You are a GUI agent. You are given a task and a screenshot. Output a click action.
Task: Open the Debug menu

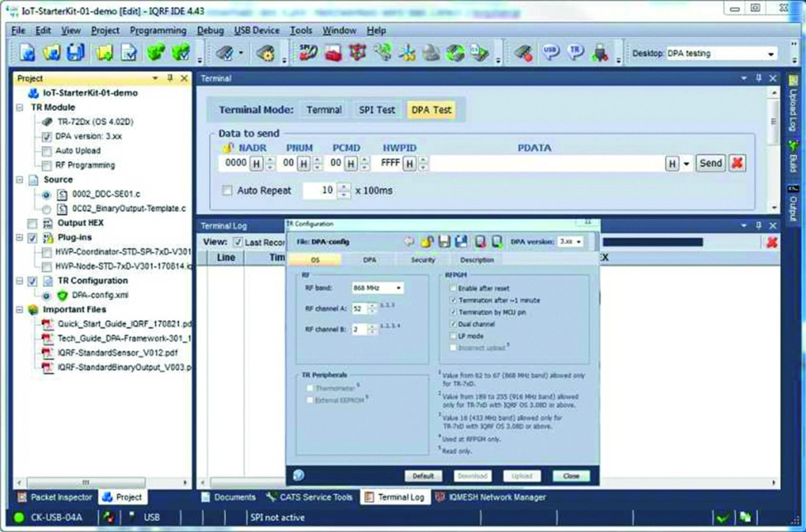pyautogui.click(x=210, y=30)
